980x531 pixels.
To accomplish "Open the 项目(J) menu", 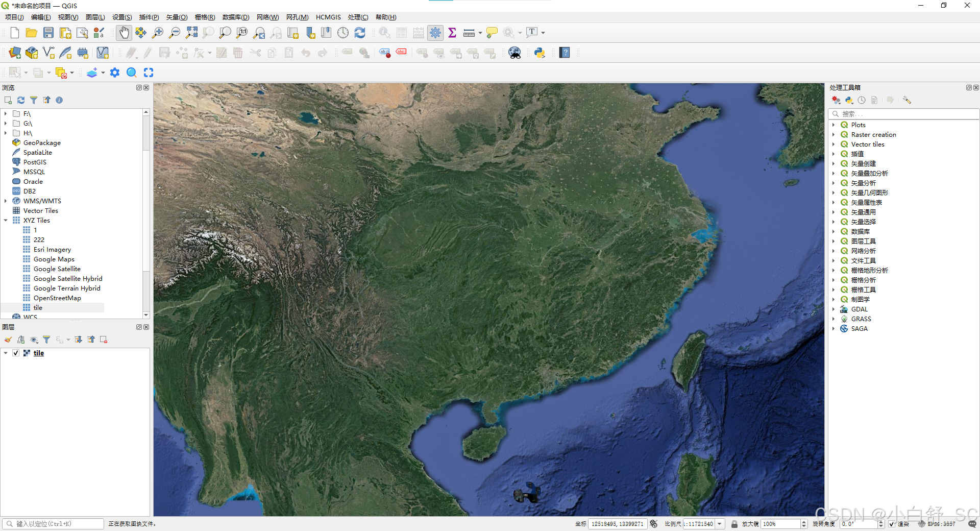I will coord(14,17).
